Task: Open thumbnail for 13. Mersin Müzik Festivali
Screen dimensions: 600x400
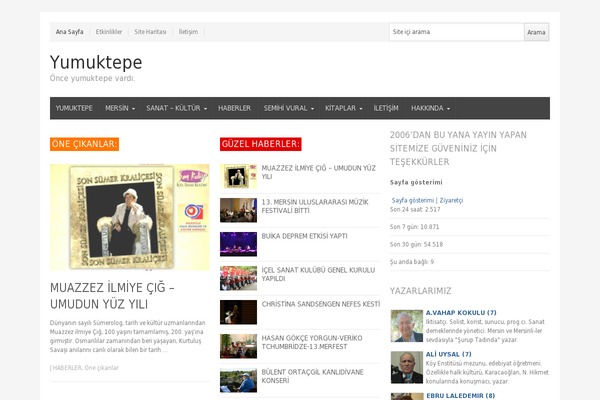Action: coord(238,210)
